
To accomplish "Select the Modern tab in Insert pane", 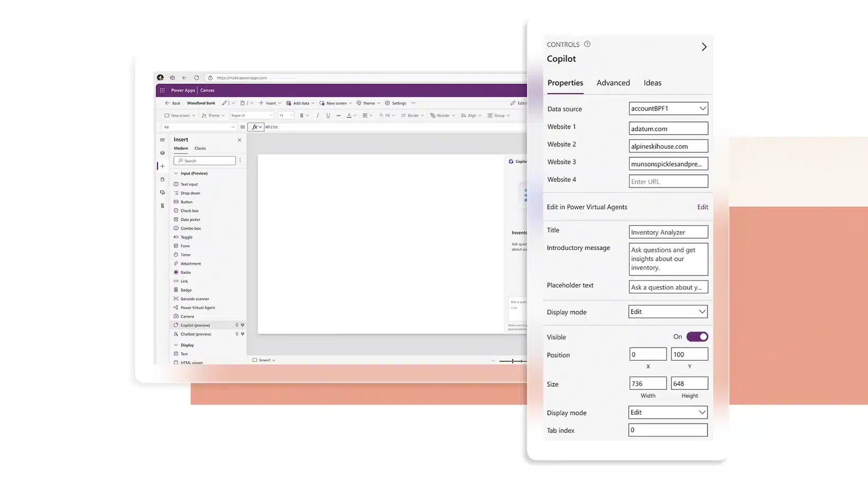I will click(181, 148).
